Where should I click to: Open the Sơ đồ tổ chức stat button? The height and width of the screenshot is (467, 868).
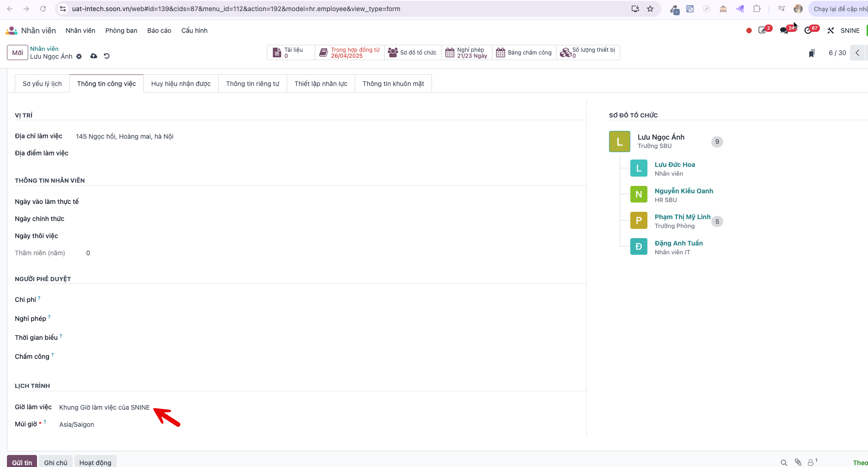(x=412, y=53)
